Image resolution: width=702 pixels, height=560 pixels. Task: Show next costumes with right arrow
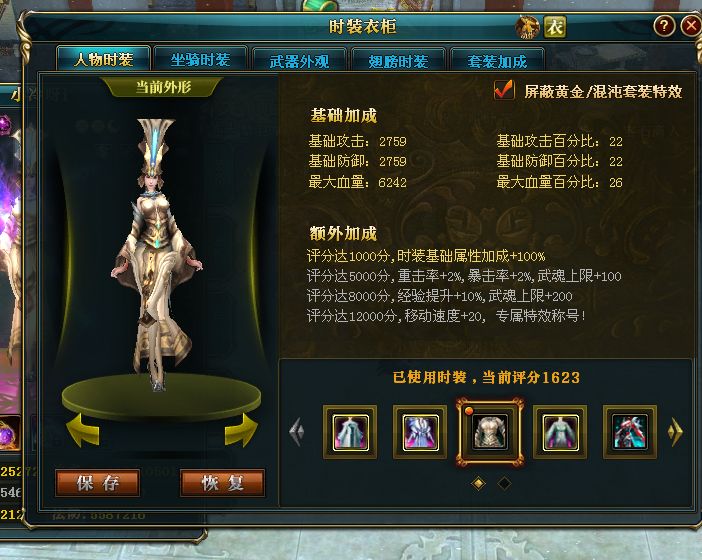(x=675, y=432)
